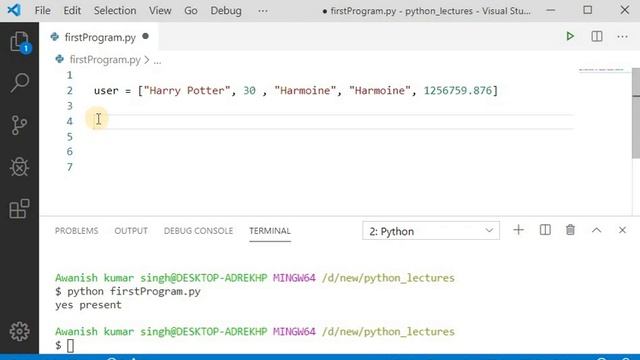Click line number 7 in gutter
This screenshot has width=640, height=360.
click(x=69, y=167)
